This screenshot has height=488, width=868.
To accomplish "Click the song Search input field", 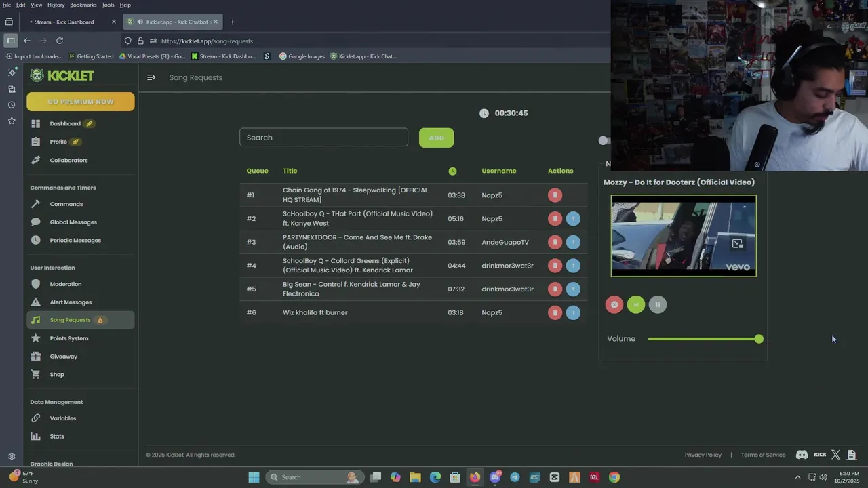I will (x=323, y=138).
